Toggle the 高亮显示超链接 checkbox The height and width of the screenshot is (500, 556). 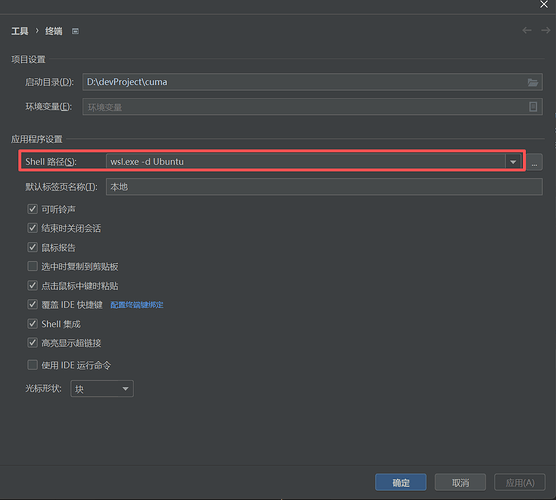point(32,343)
